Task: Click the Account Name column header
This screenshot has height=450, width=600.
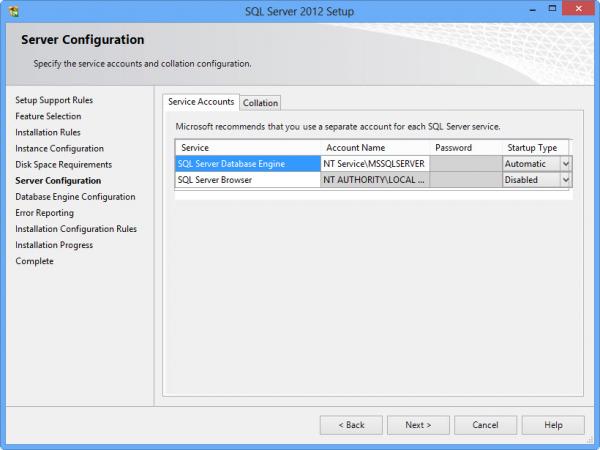Action: (375, 148)
